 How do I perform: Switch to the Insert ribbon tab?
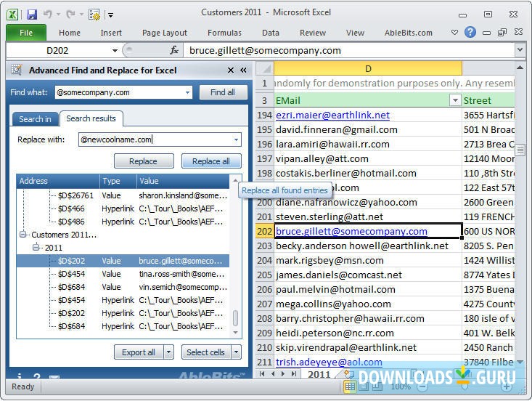[x=111, y=33]
